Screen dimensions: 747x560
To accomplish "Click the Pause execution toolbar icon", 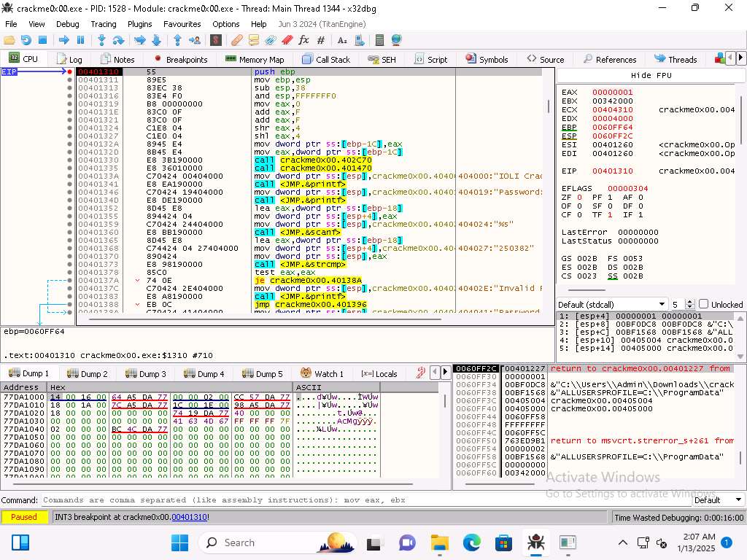I will [x=80, y=40].
